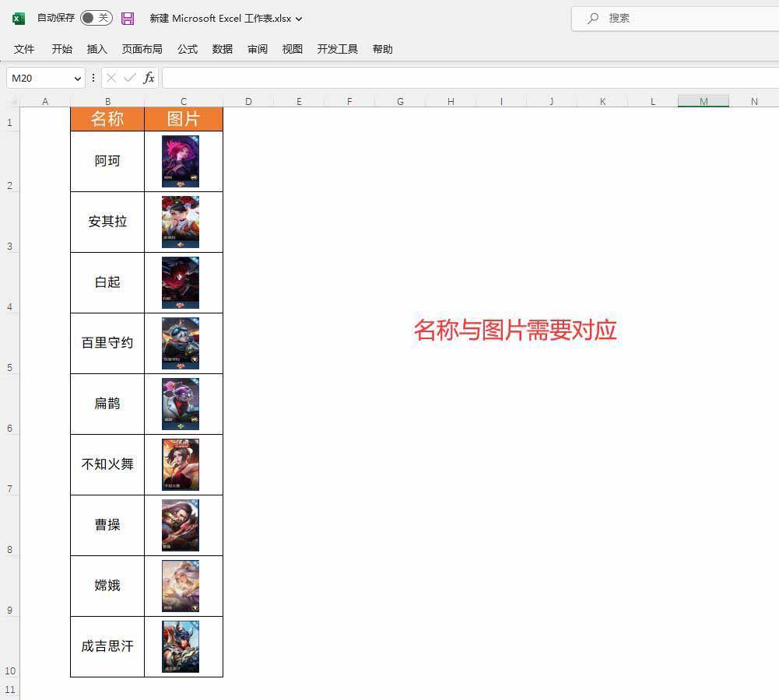Click the cell containing 阿珂
This screenshot has width=779, height=700.
pyautogui.click(x=107, y=161)
